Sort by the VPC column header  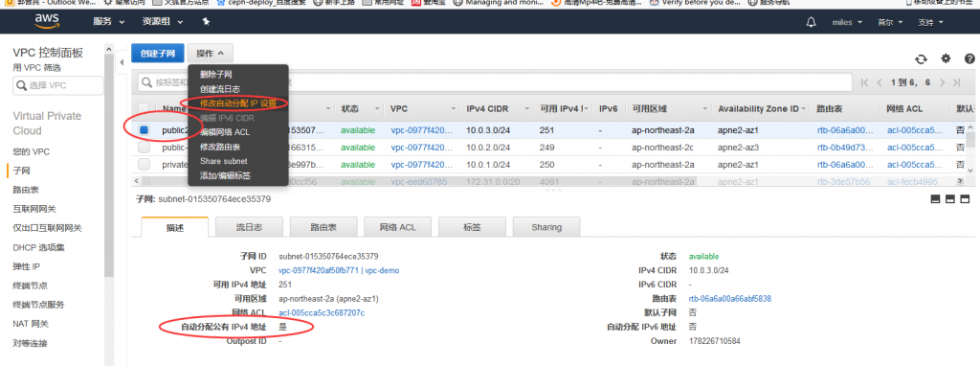[x=399, y=109]
